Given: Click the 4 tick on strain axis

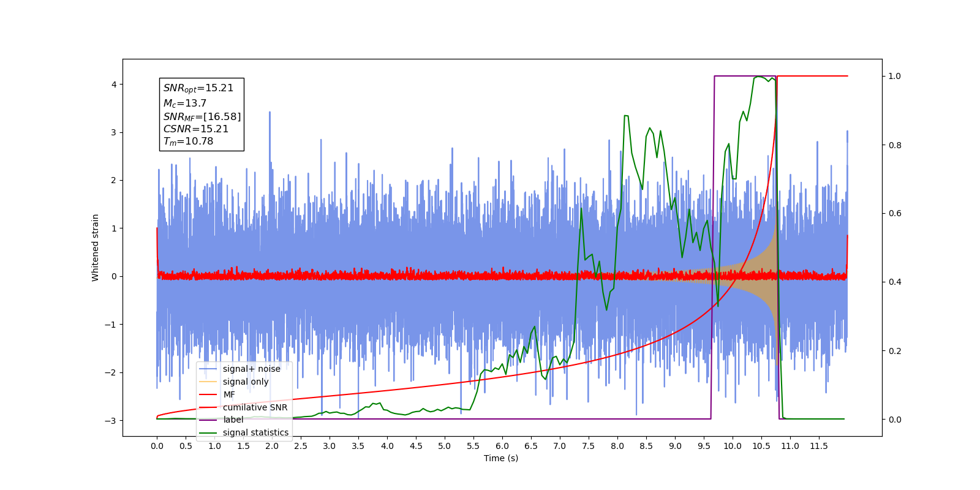Looking at the screenshot, I should (x=114, y=85).
